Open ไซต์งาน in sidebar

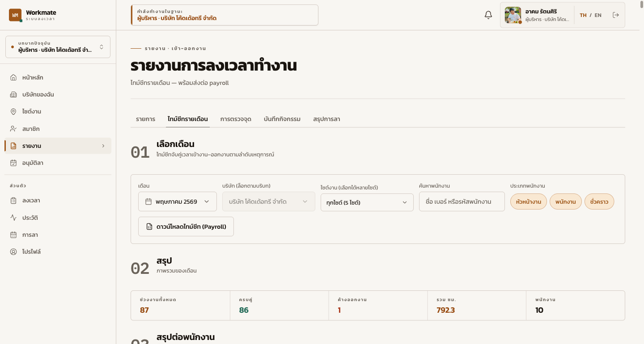coord(58,112)
